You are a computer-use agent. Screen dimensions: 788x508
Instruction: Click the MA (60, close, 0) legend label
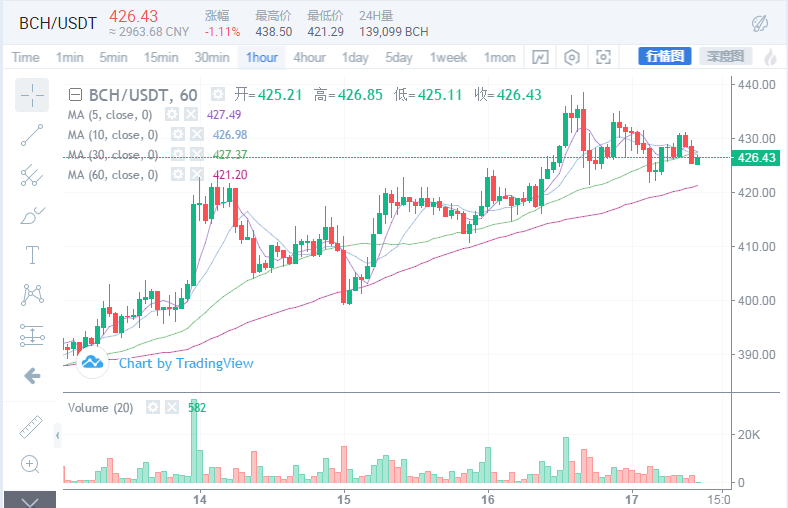coord(113,175)
